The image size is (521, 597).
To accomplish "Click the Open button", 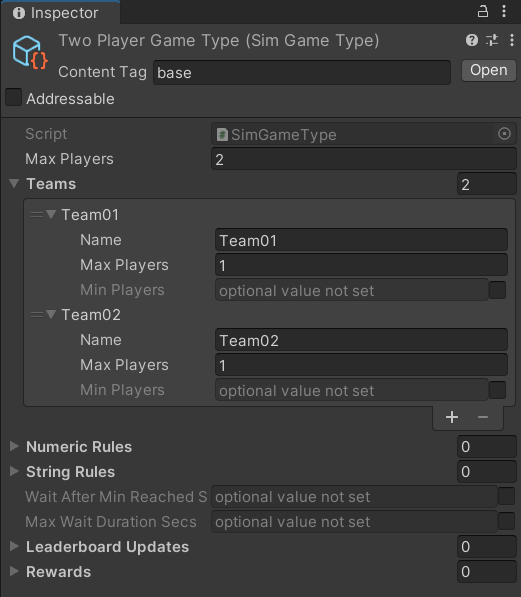I will 489,70.
